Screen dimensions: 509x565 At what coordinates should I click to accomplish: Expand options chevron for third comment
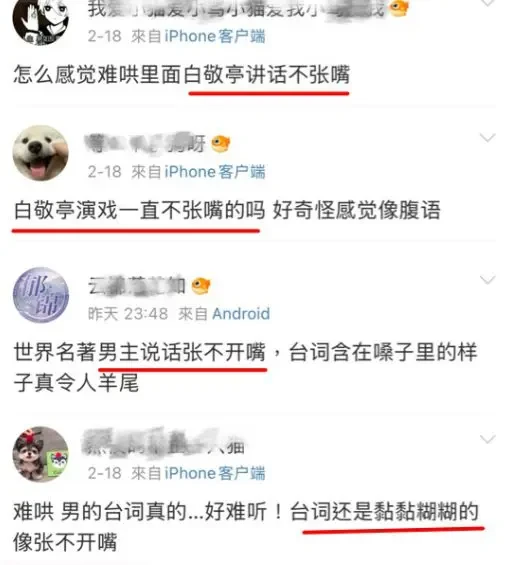[487, 280]
